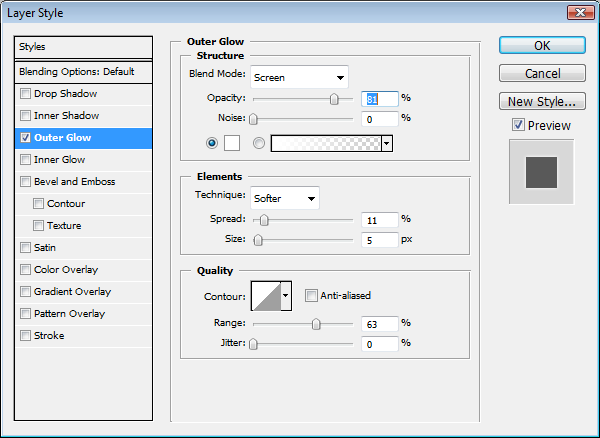Enable the Inner Glow checkbox
600x438 pixels.
click(x=25, y=160)
